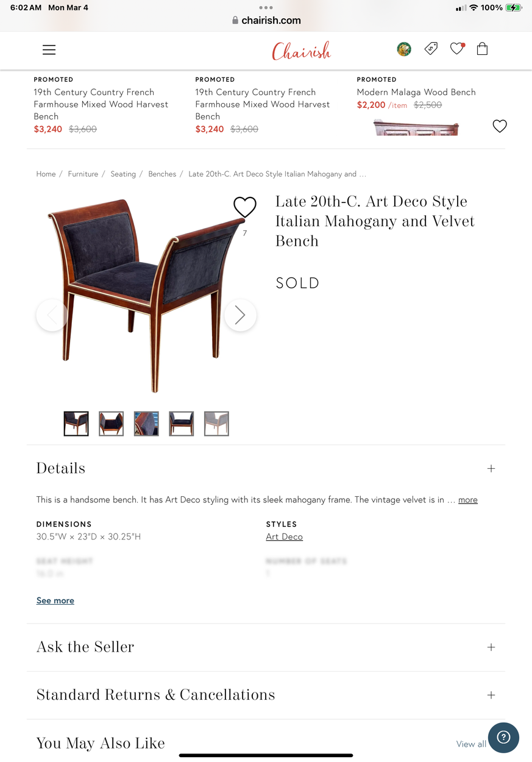Show next product image arrow
The image size is (532, 762).
tap(240, 315)
